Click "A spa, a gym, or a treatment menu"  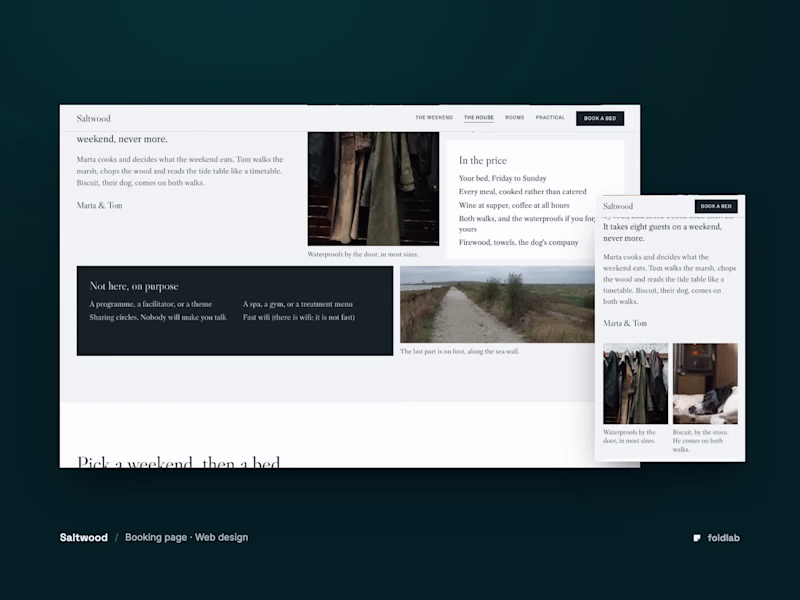tap(297, 304)
